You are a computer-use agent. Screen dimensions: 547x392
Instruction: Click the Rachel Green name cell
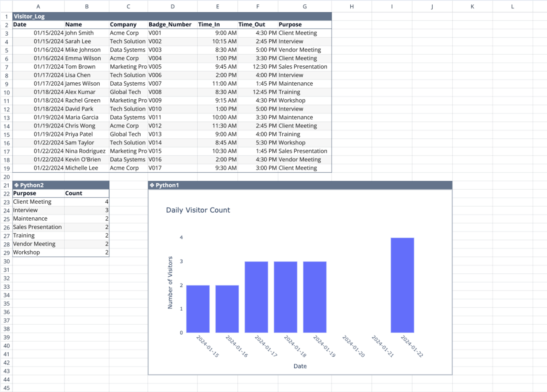87,100
